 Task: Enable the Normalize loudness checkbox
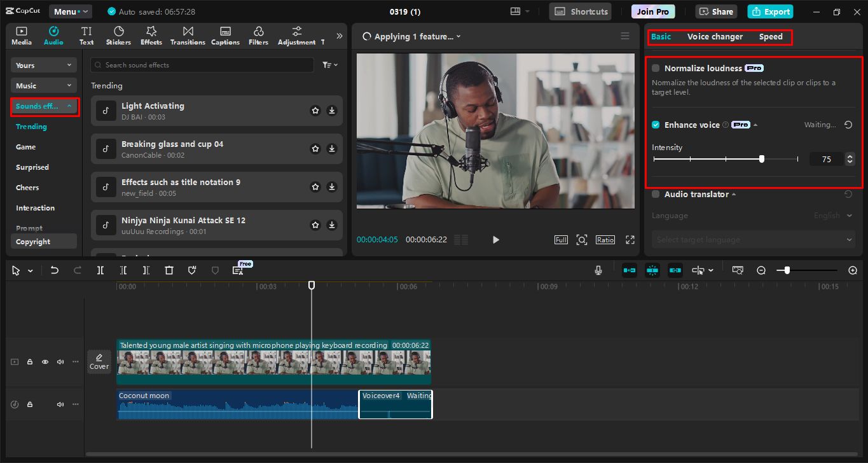(x=655, y=68)
